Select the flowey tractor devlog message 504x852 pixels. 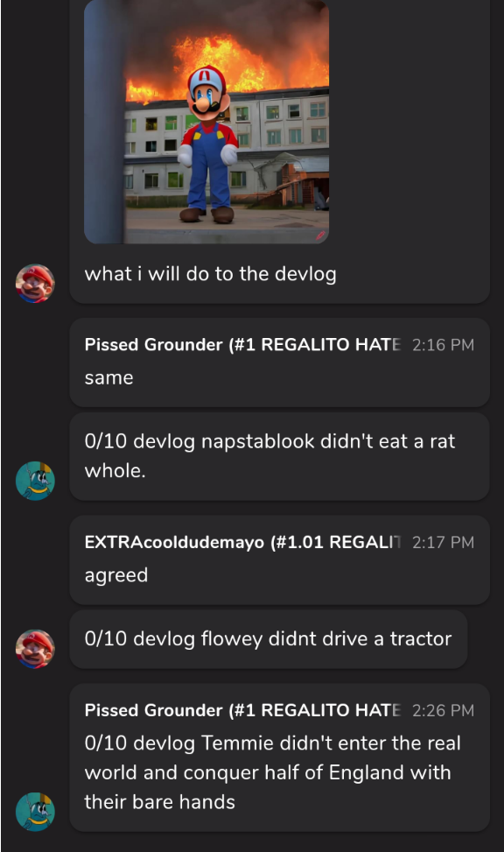click(268, 639)
